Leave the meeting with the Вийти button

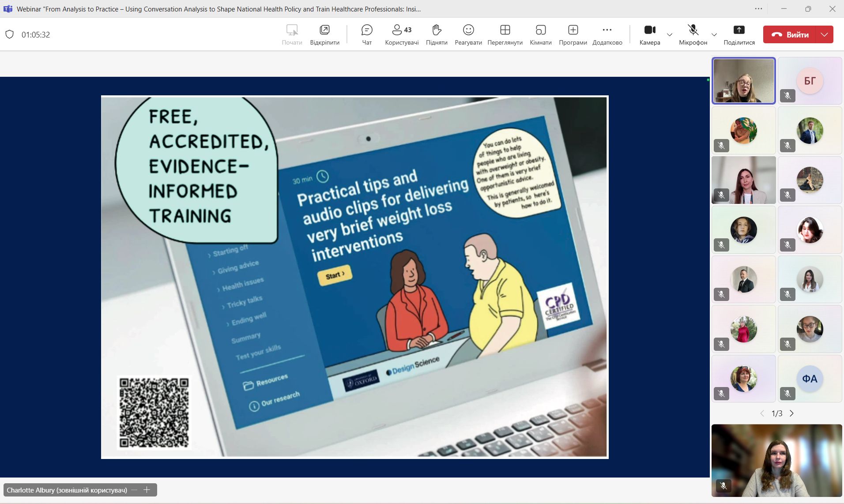click(x=790, y=34)
